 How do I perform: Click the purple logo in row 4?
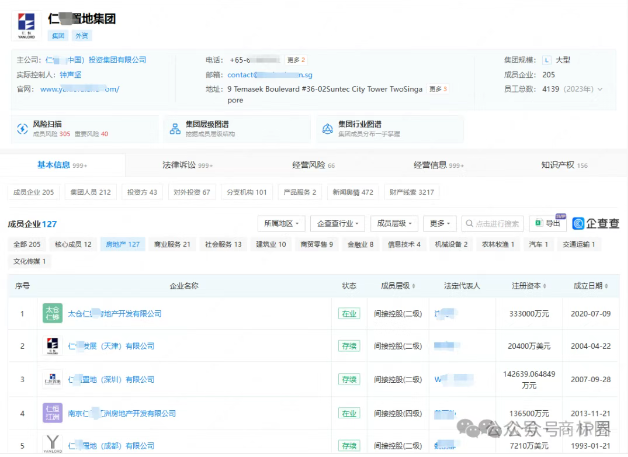pyautogui.click(x=53, y=412)
